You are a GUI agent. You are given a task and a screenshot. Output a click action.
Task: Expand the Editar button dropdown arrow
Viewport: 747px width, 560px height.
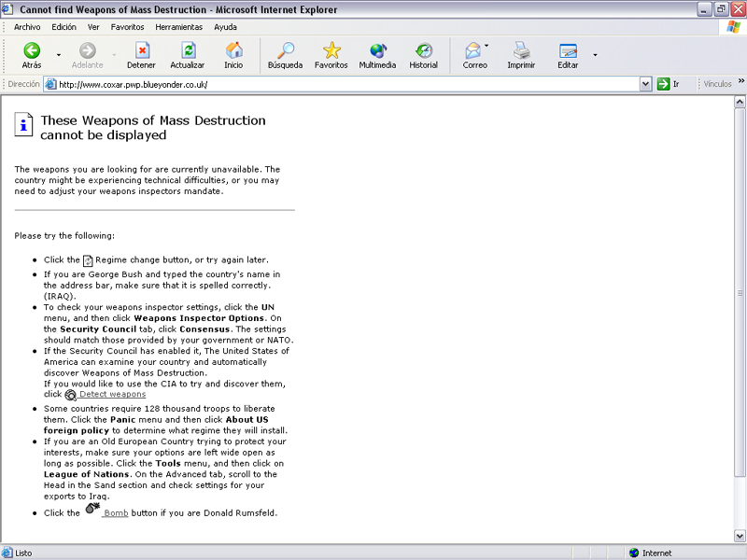pos(595,55)
